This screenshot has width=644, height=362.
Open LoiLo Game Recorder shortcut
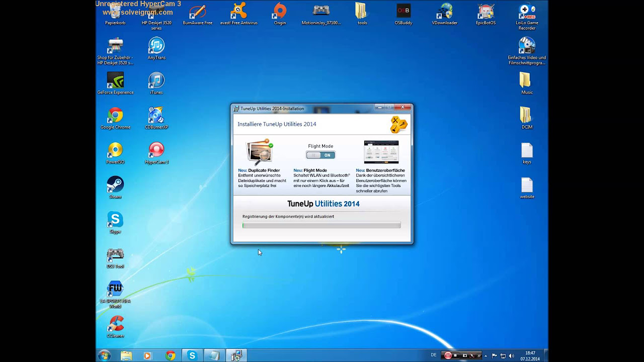tap(527, 16)
